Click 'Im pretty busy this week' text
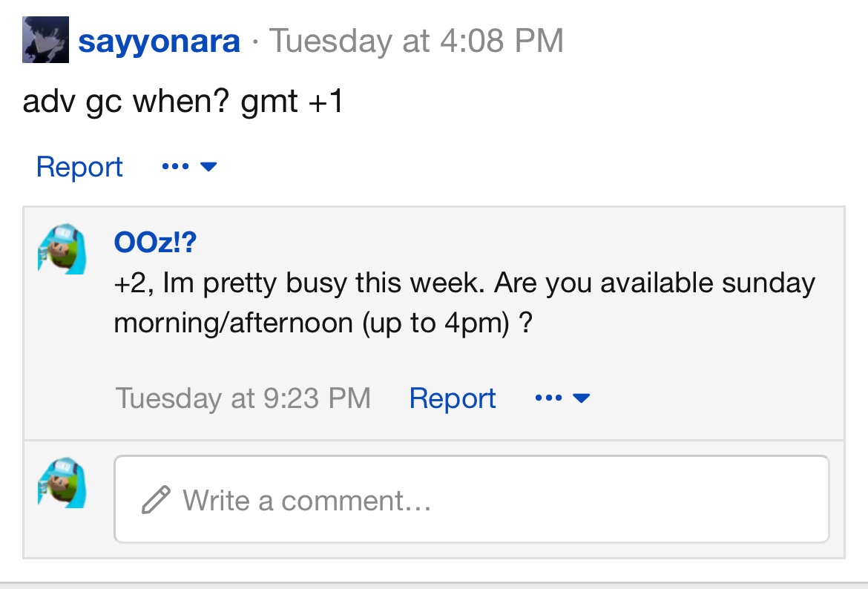Viewport: 868px width, 589px height. click(x=324, y=283)
